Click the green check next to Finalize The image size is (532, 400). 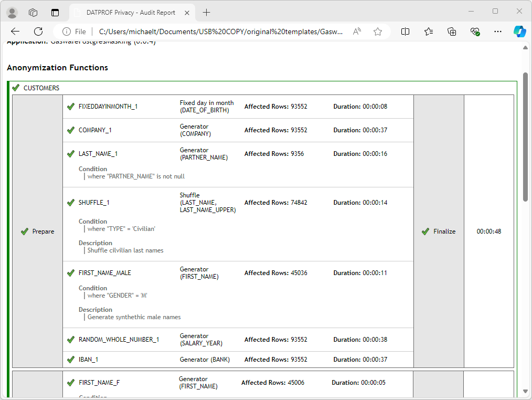(425, 231)
